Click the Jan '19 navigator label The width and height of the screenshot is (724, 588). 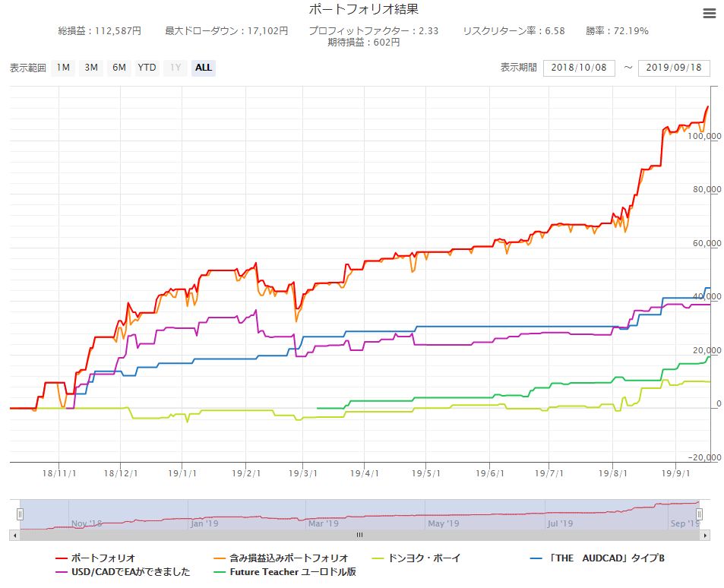tap(204, 523)
